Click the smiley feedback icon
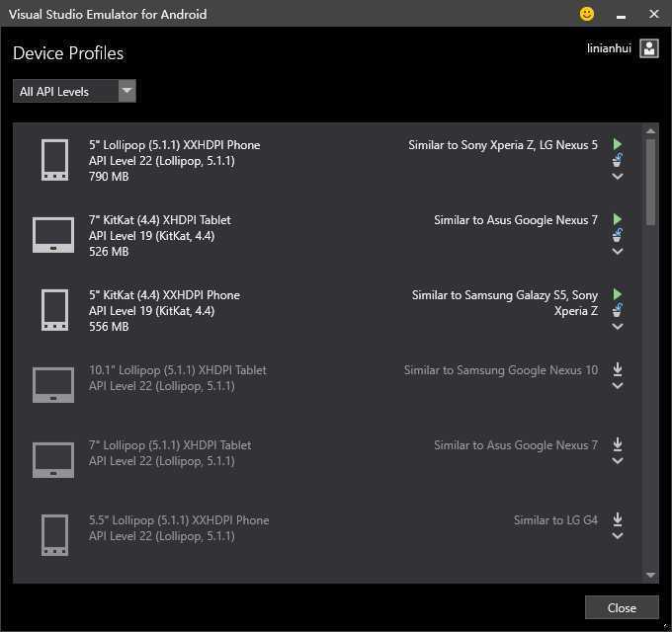672x632 pixels. click(x=587, y=14)
